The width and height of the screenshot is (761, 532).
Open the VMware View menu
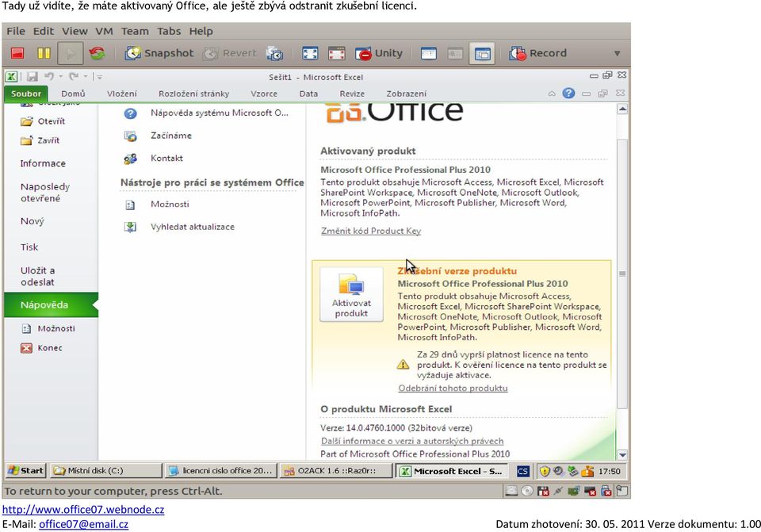[x=75, y=31]
